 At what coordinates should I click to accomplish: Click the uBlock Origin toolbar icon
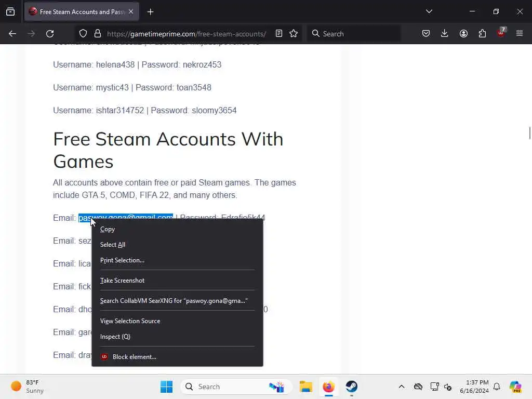coord(501,33)
